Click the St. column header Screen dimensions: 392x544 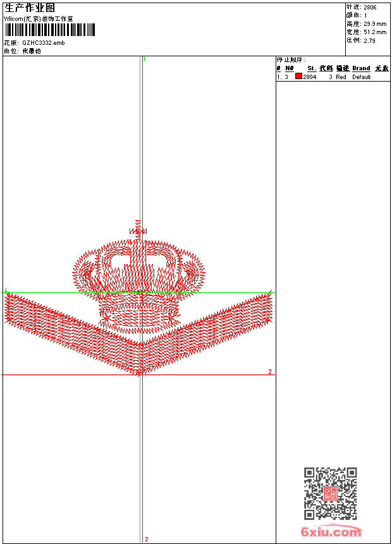[x=312, y=68]
